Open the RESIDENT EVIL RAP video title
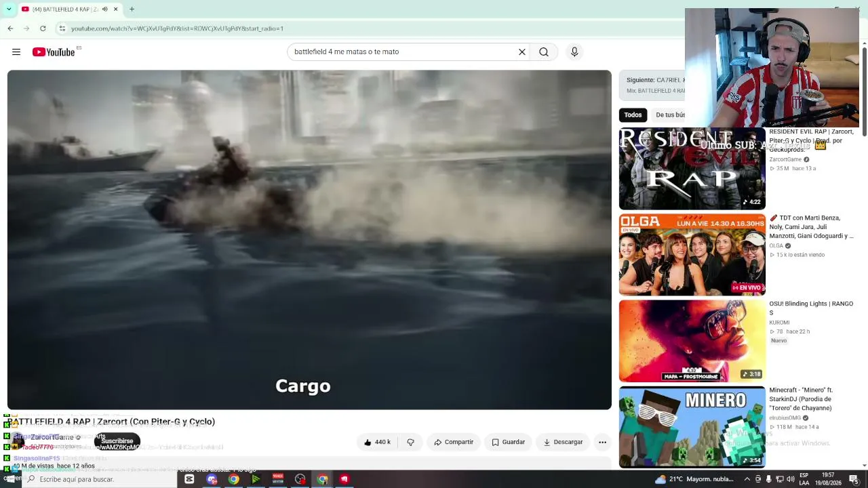 click(811, 140)
